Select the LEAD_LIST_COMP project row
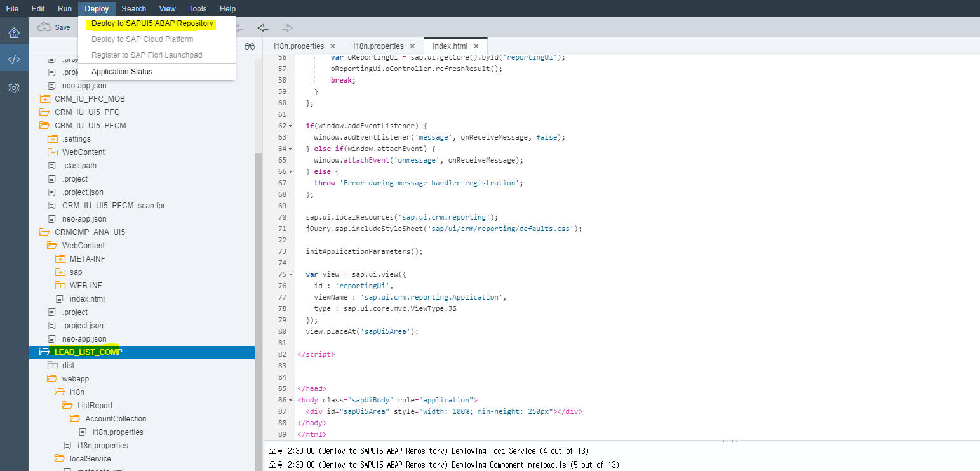This screenshot has height=471, width=980. tap(142, 352)
